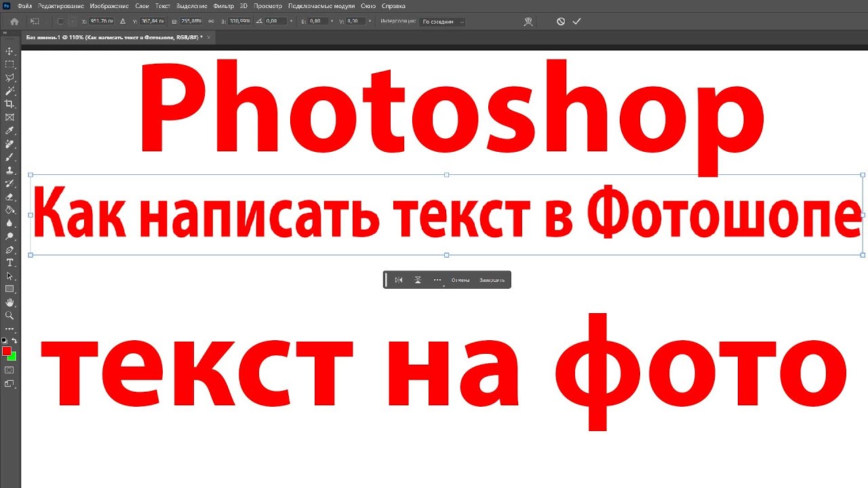Viewport: 868px width, 488px height.
Task: Select the Dodge tool
Action: (x=9, y=236)
